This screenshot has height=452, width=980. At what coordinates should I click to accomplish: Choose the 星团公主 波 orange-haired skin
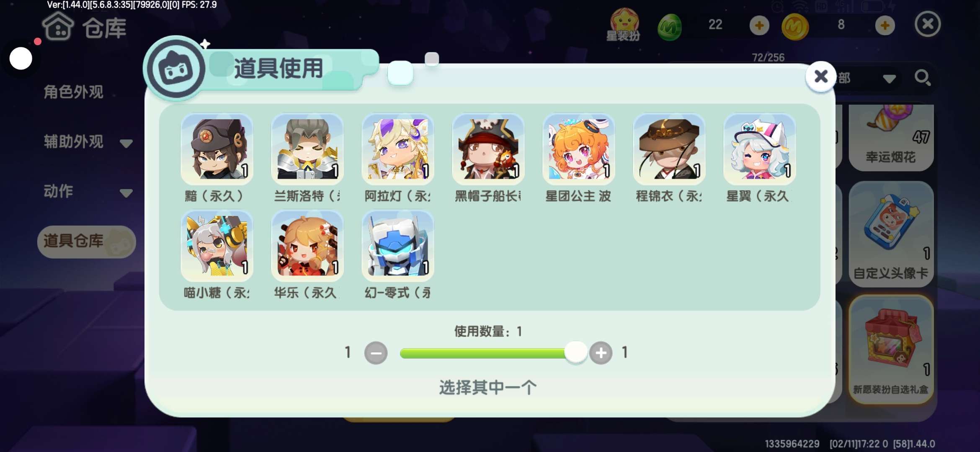pyautogui.click(x=578, y=149)
